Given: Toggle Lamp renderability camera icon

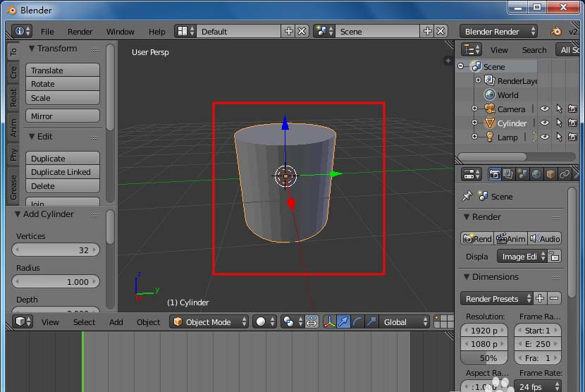Looking at the screenshot, I should coord(572,137).
